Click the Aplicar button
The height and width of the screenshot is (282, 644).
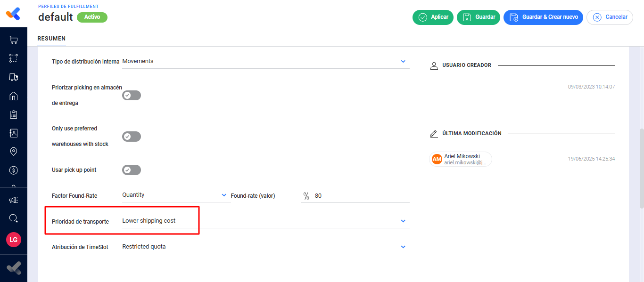point(433,17)
